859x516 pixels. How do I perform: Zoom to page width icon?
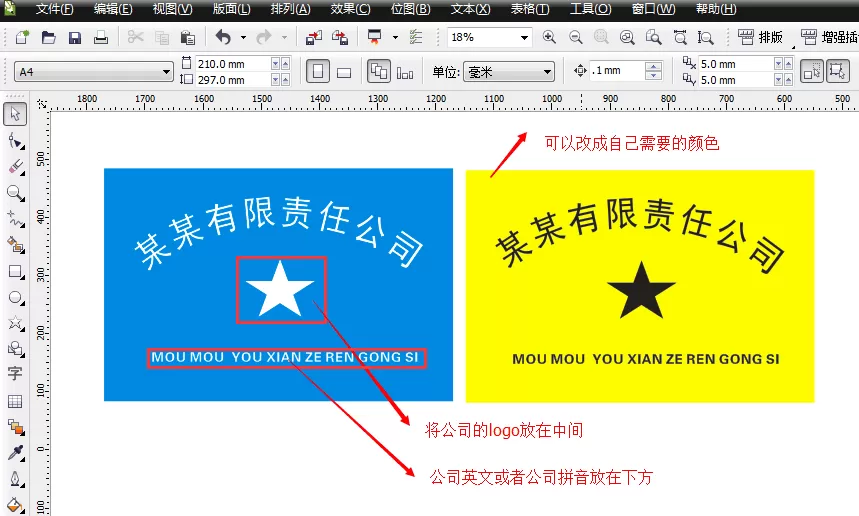coord(680,37)
